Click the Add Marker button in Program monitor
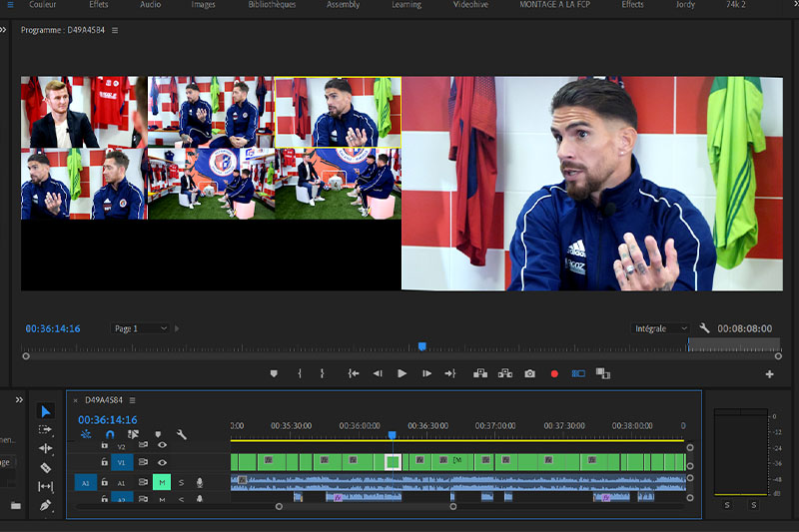799x532 pixels. click(x=274, y=373)
